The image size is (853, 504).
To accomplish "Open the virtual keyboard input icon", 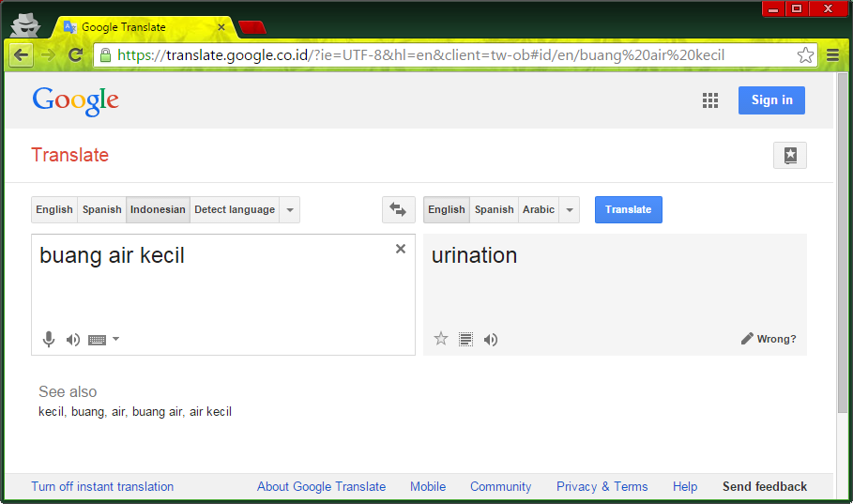I will click(97, 340).
